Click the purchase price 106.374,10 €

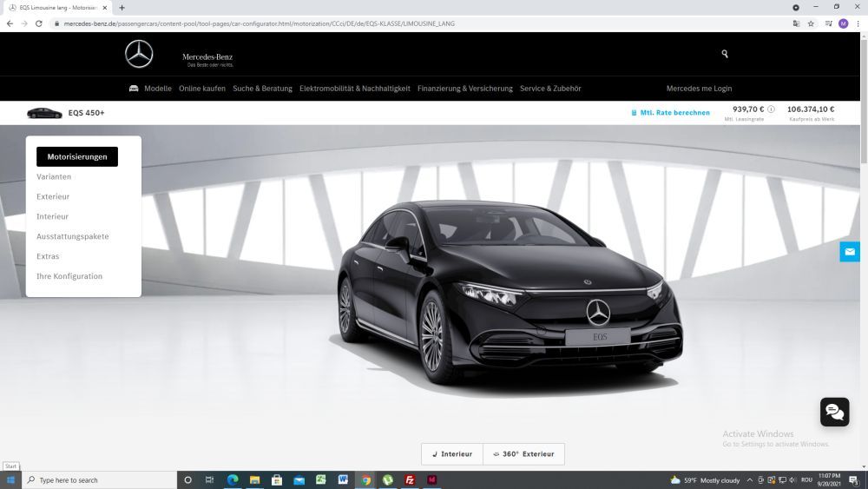pos(811,109)
